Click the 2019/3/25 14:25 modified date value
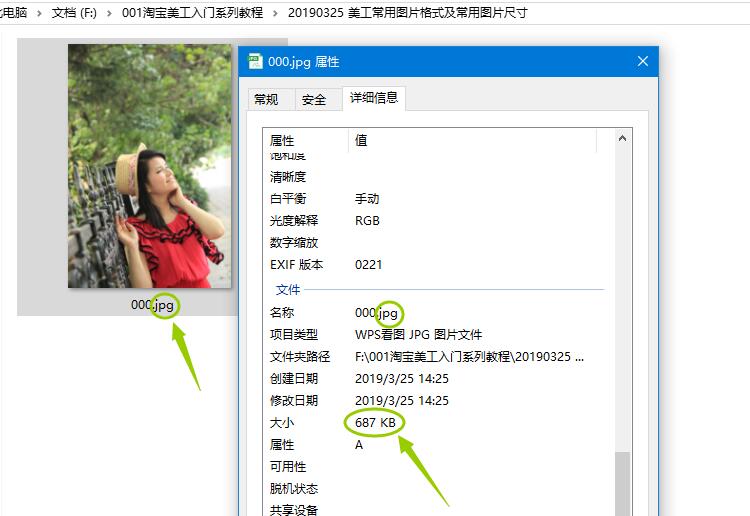 [402, 401]
